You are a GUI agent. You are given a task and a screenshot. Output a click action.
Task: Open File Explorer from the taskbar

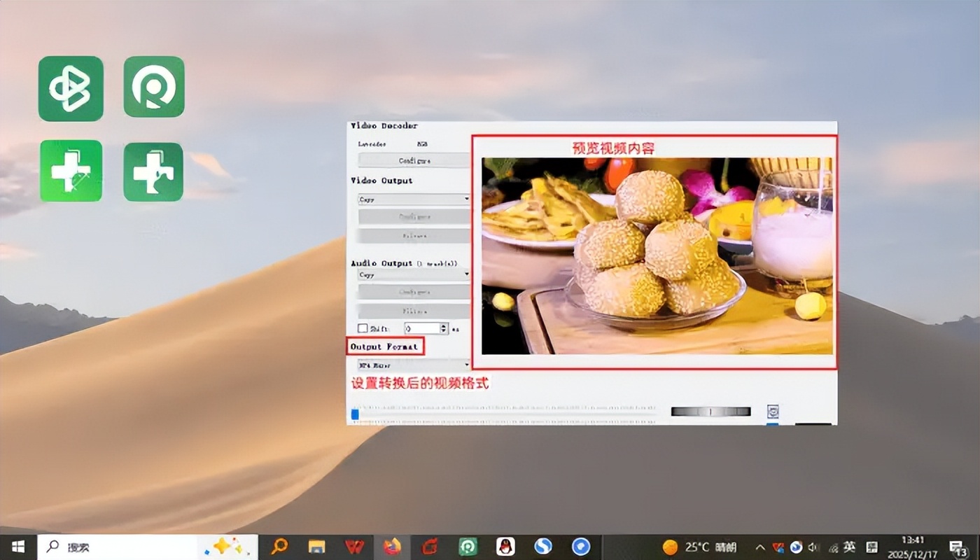tap(317, 547)
